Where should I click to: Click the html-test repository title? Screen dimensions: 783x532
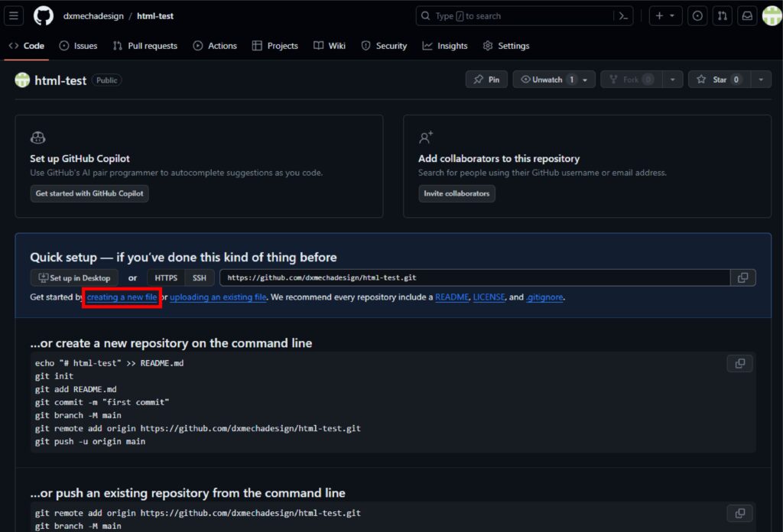(60, 80)
